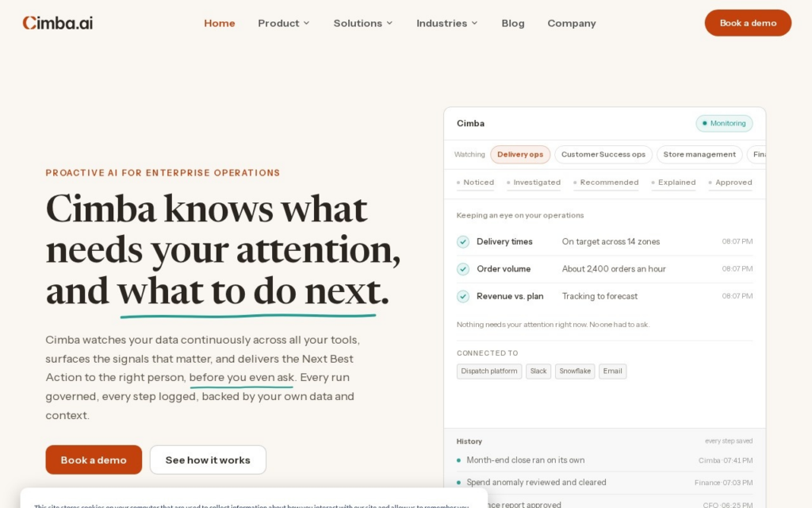Image resolution: width=812 pixels, height=508 pixels.
Task: Select the Recommended step
Action: pos(606,183)
